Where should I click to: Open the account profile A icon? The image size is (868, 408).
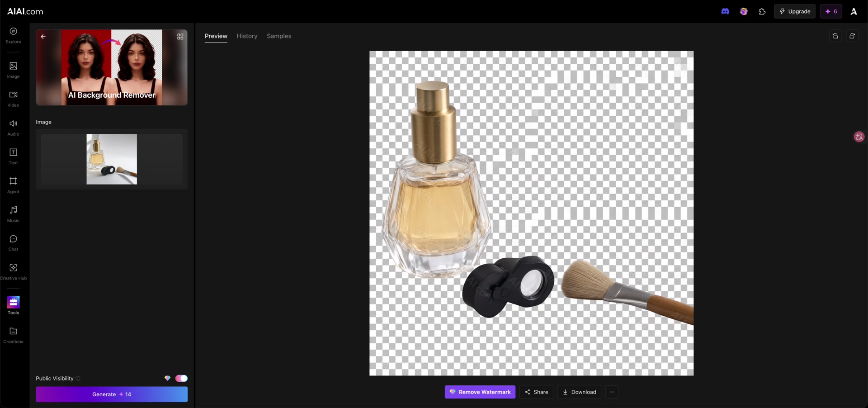(854, 11)
